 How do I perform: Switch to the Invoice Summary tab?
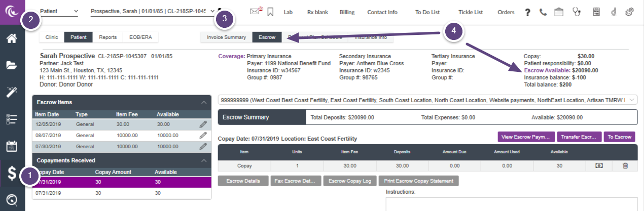point(226,37)
